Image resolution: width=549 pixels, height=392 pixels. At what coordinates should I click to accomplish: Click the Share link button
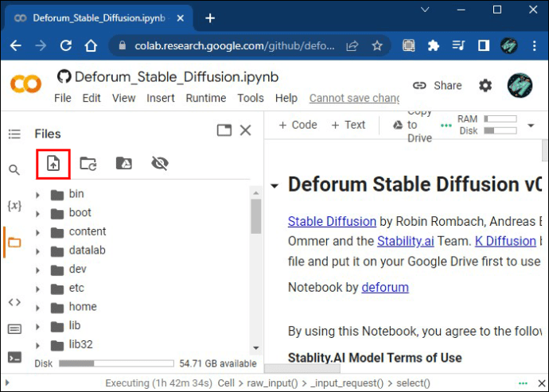tap(438, 85)
